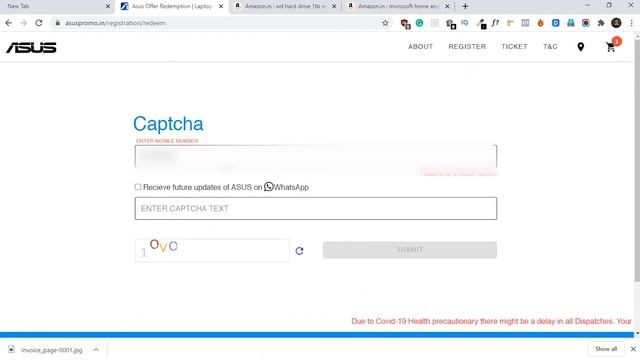The height and width of the screenshot is (360, 640).
Task: Open the Chrome profile avatar
Action: (616, 23)
